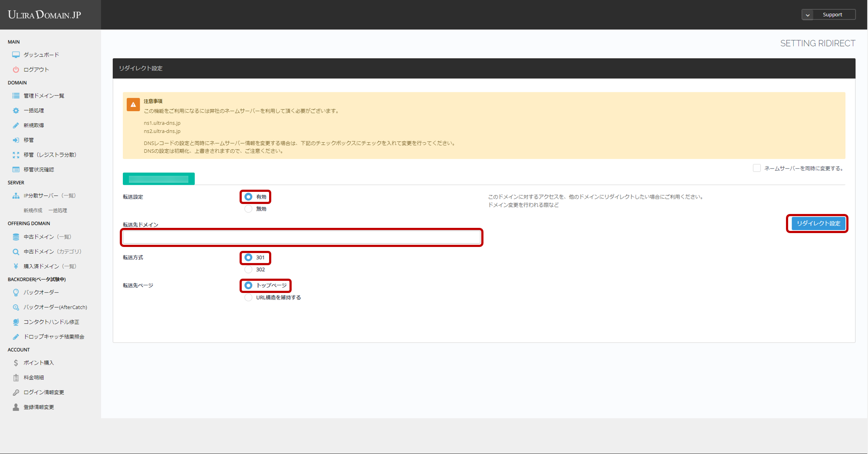Image resolution: width=868 pixels, height=454 pixels.
Task: Choose the 302 redirect method
Action: pyautogui.click(x=248, y=270)
